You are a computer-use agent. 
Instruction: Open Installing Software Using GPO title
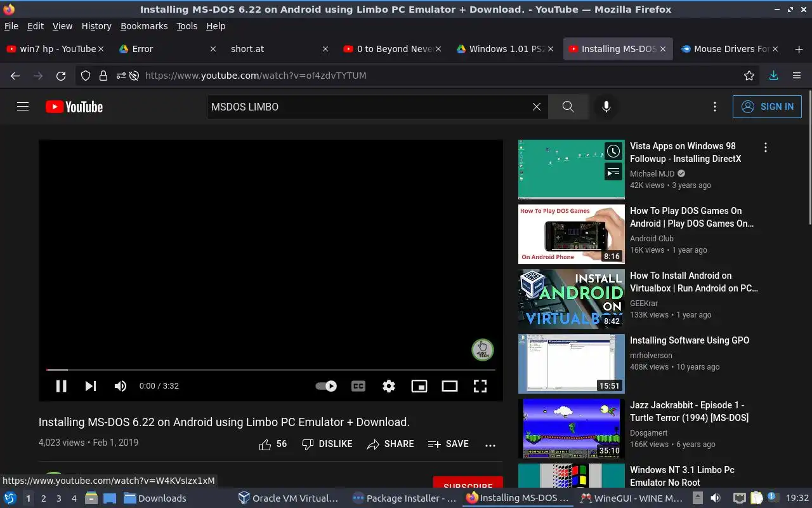(690, 340)
